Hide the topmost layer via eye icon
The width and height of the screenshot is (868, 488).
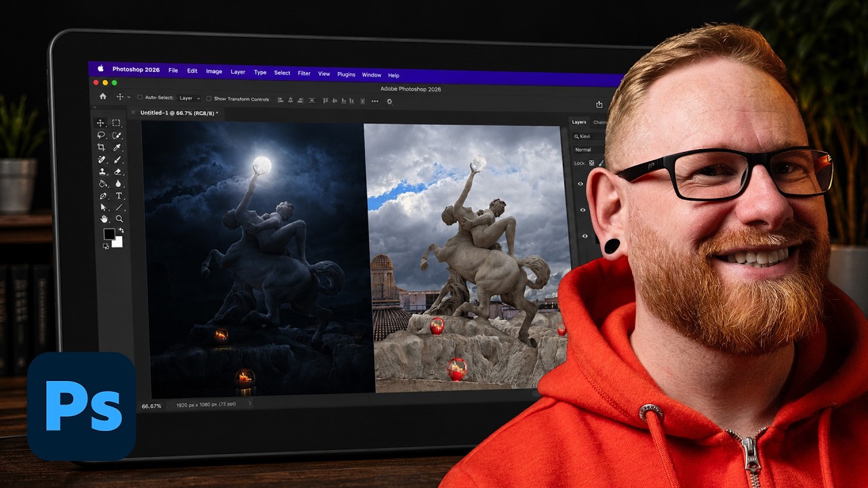(580, 184)
